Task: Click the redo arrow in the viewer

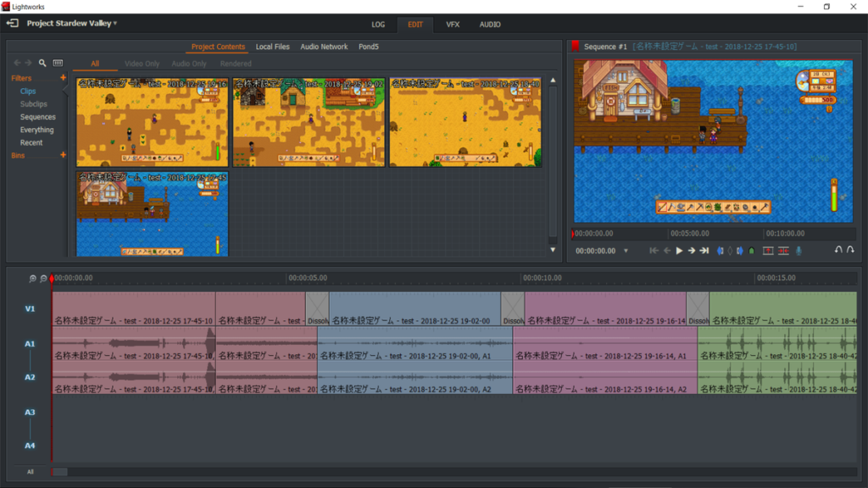Action: (850, 250)
